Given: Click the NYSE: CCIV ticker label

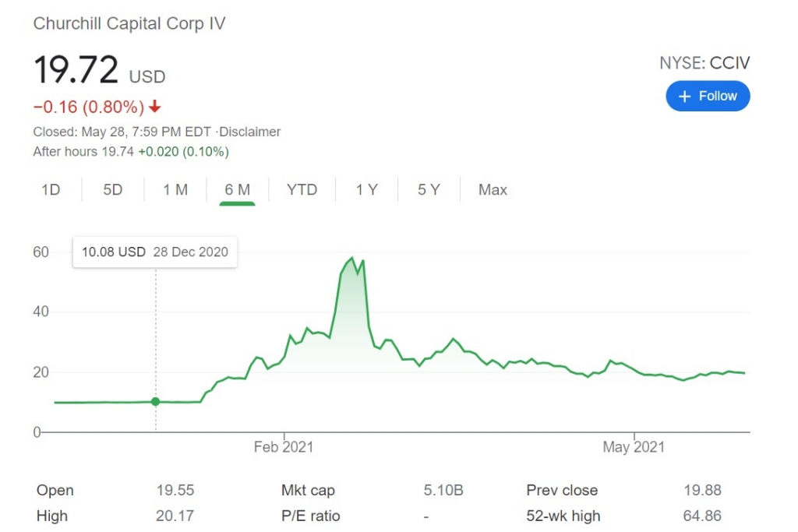Looking at the screenshot, I should point(704,63).
